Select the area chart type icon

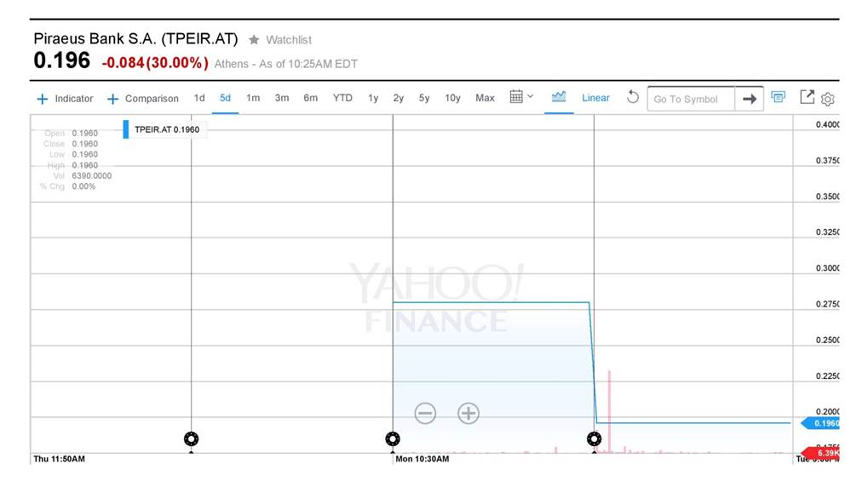[x=559, y=97]
